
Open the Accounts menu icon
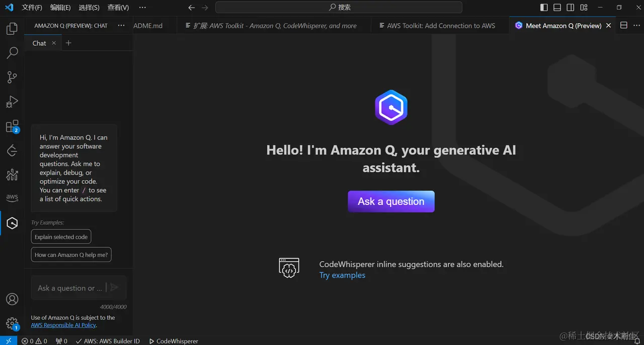pyautogui.click(x=12, y=299)
